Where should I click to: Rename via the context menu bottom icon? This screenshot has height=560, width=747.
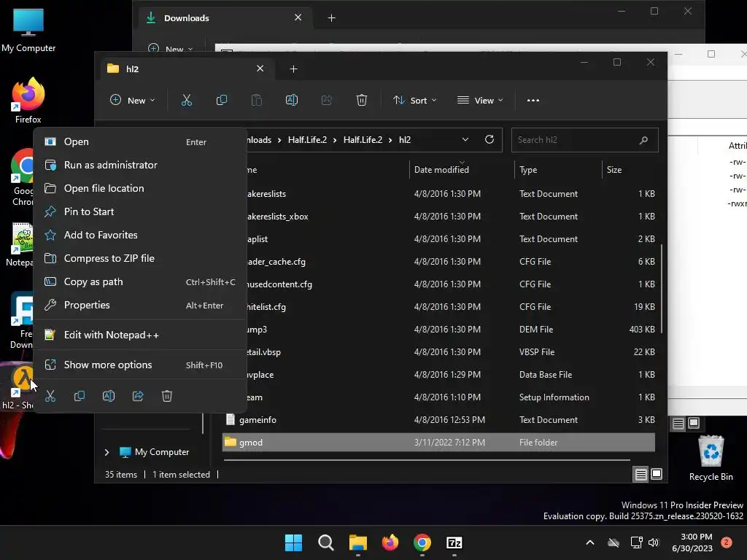109,396
